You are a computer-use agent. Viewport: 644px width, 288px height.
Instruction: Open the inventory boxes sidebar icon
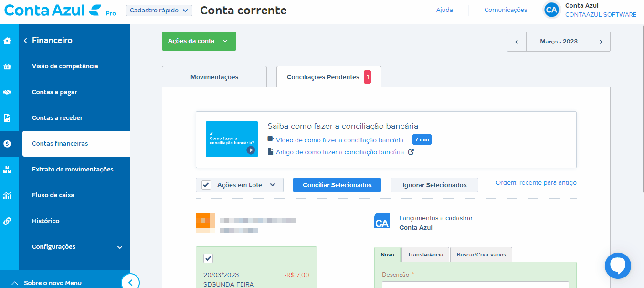tap(7, 170)
